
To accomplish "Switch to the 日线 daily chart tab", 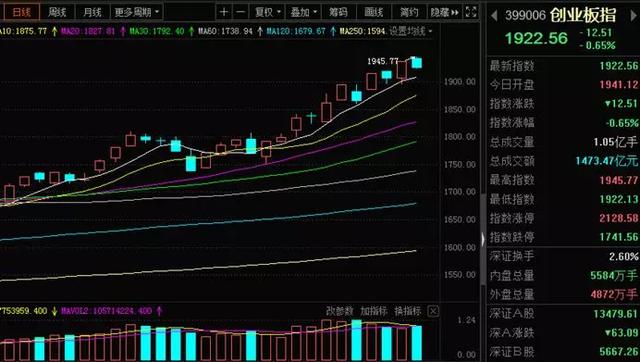I will pyautogui.click(x=22, y=12).
